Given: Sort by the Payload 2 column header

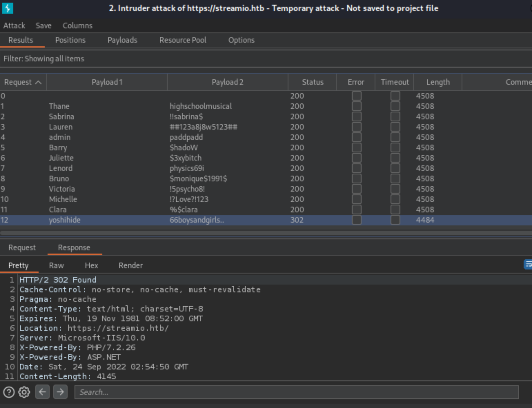Looking at the screenshot, I should tap(228, 82).
